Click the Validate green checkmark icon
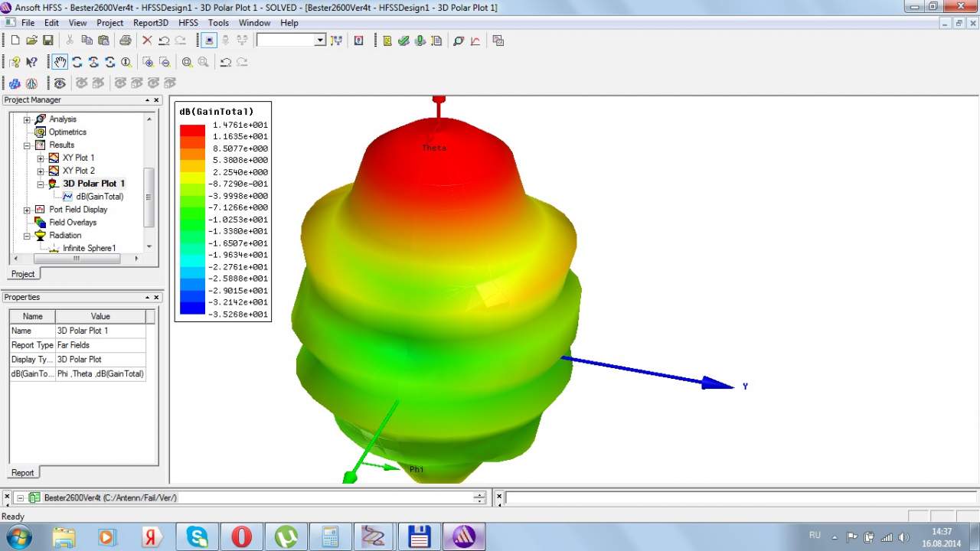Viewport: 980px width, 551px height. coord(403,41)
